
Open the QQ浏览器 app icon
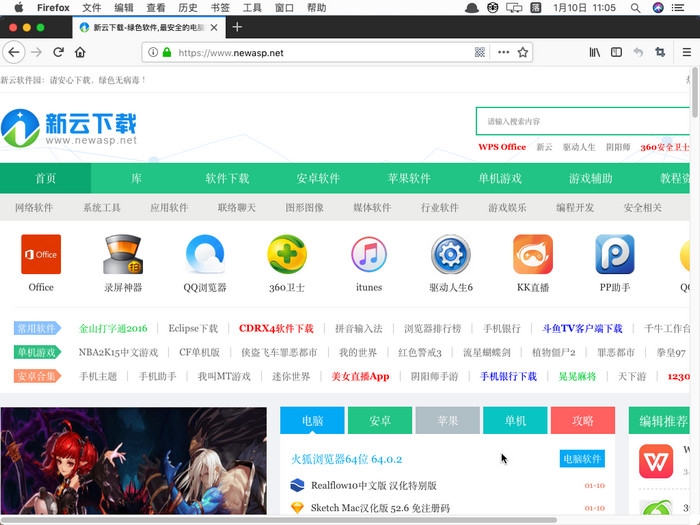coord(205,254)
